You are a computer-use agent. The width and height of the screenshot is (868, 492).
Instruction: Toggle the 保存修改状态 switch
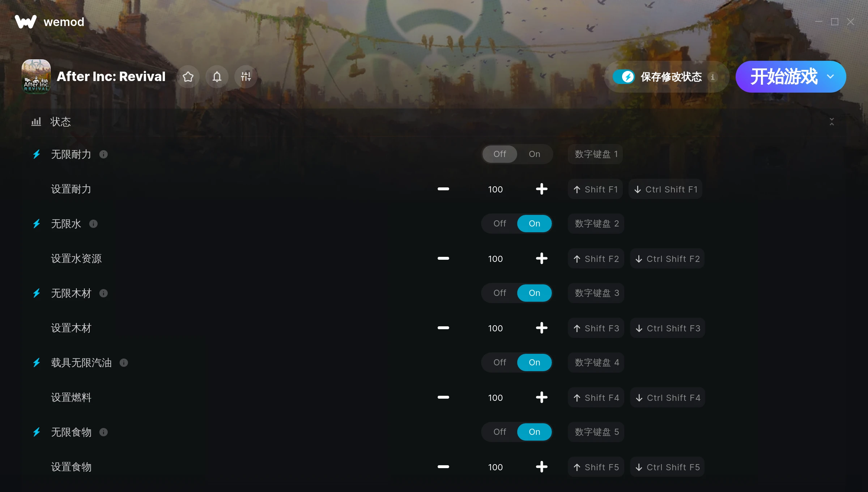[624, 77]
